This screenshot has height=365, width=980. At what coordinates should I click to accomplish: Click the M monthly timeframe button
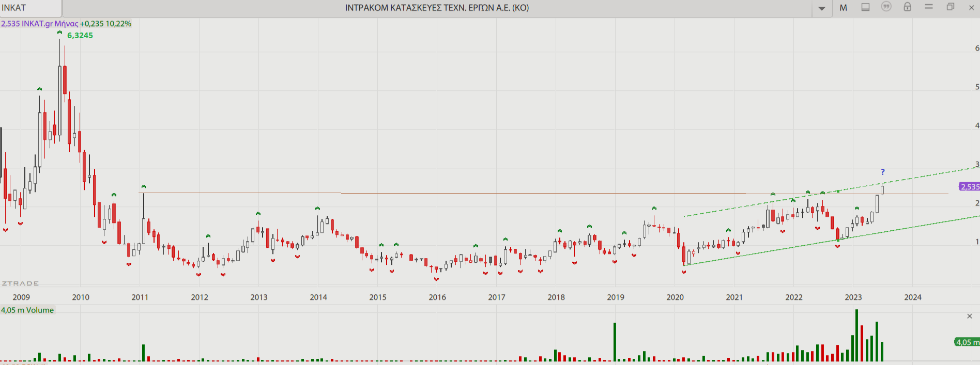pyautogui.click(x=843, y=8)
